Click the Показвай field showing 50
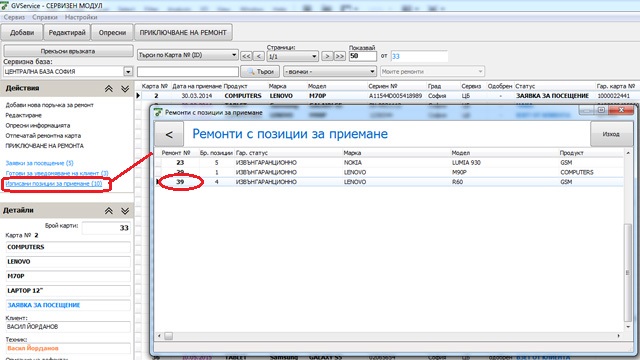 click(x=362, y=56)
